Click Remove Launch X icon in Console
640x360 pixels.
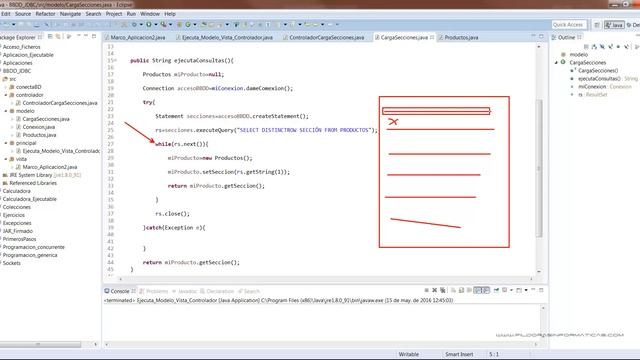point(434,290)
